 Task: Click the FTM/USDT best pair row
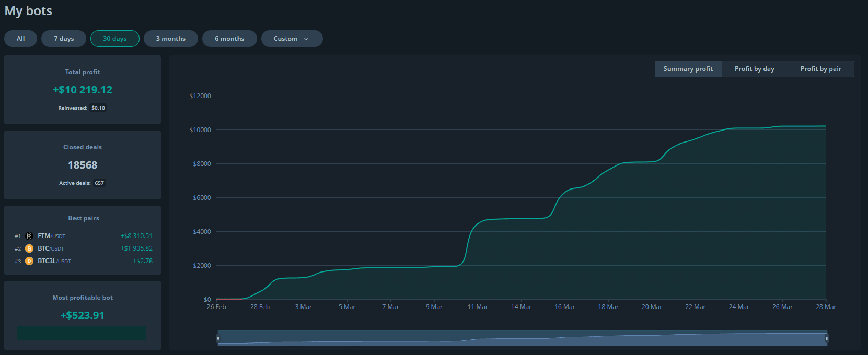click(x=84, y=236)
